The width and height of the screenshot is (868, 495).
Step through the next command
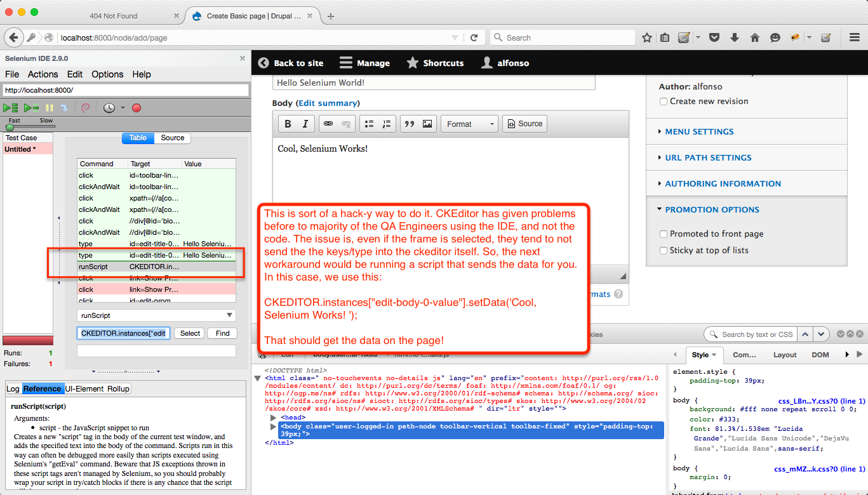[64, 109]
